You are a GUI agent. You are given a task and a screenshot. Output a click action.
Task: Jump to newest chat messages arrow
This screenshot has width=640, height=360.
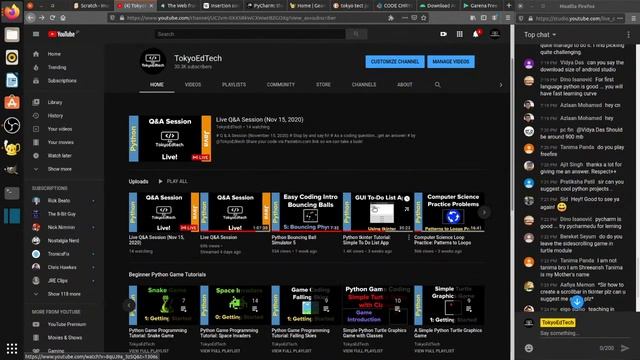coord(577,302)
